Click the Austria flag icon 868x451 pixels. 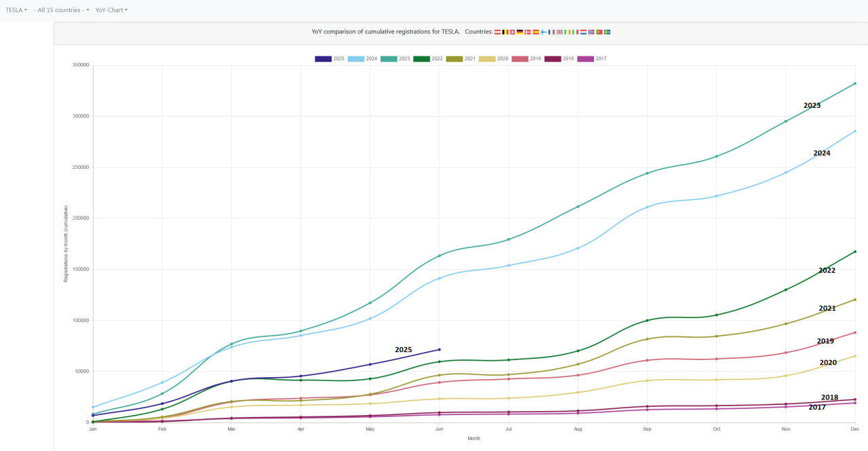(498, 32)
